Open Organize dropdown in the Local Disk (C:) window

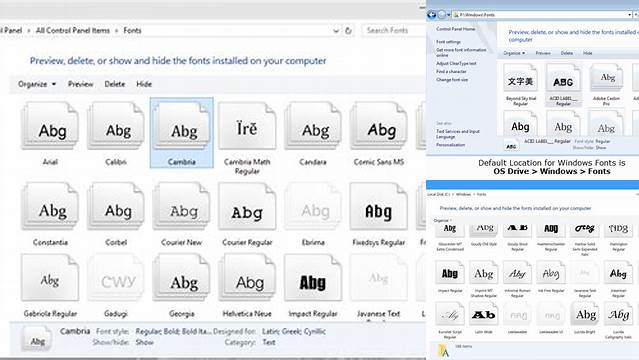pos(442,220)
